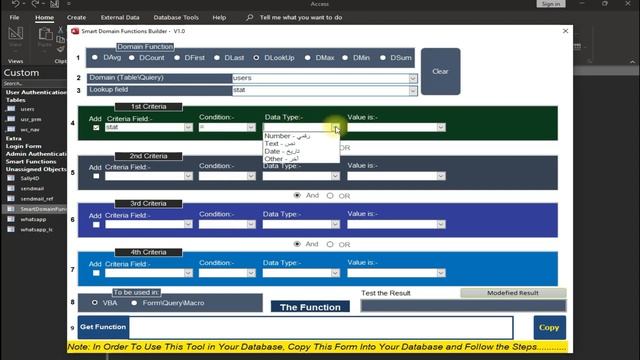This screenshot has width=640, height=360.
Task: Open the Help tab
Action: pyautogui.click(x=219, y=18)
